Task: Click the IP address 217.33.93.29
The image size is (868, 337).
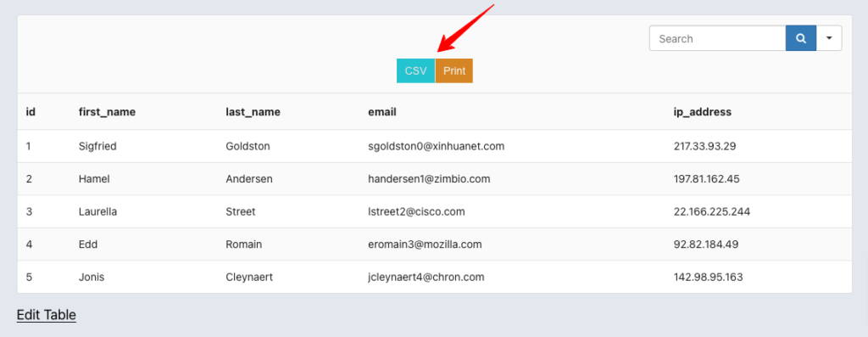Action: [704, 146]
